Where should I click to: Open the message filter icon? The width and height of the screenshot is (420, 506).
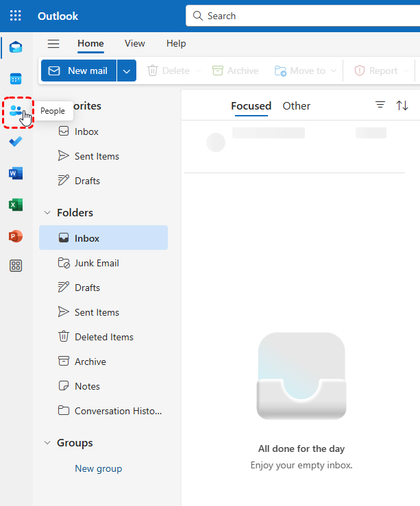click(x=380, y=105)
